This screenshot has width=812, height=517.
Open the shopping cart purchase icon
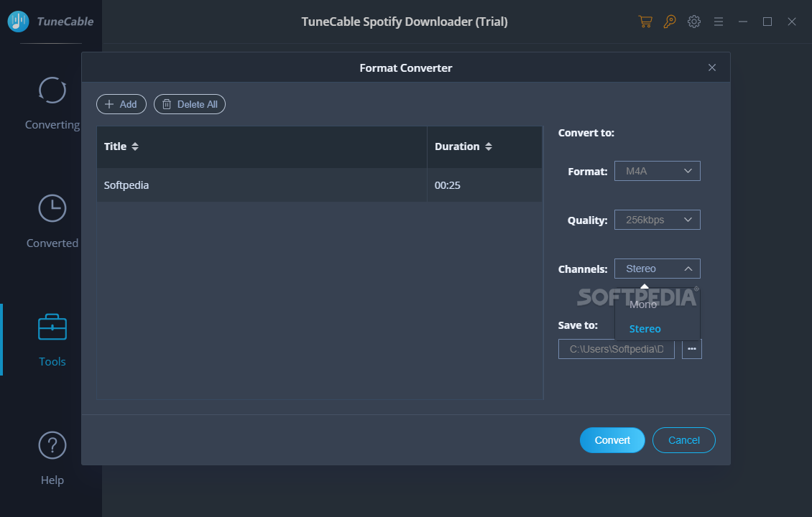tap(645, 22)
